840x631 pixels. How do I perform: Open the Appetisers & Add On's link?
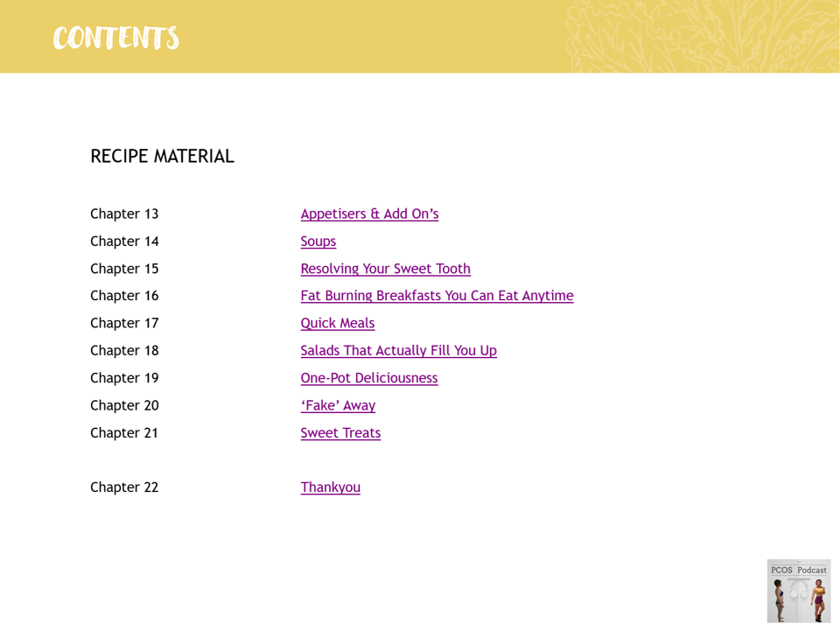pyautogui.click(x=369, y=214)
